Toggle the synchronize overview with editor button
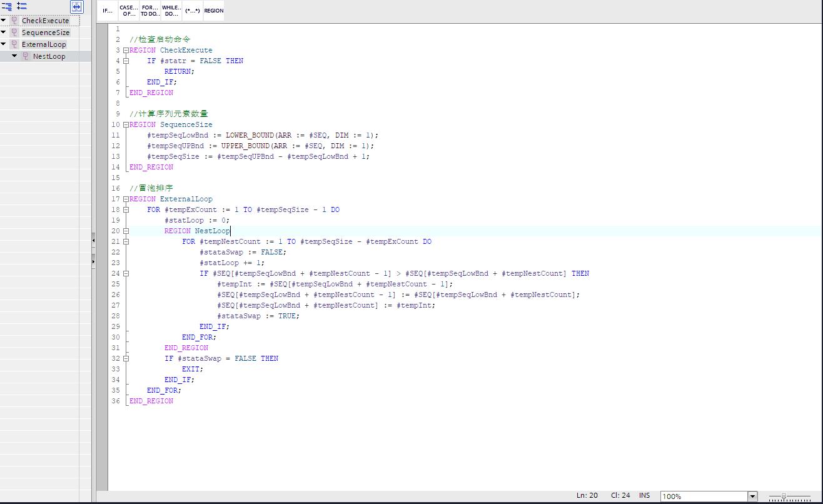 (x=76, y=7)
